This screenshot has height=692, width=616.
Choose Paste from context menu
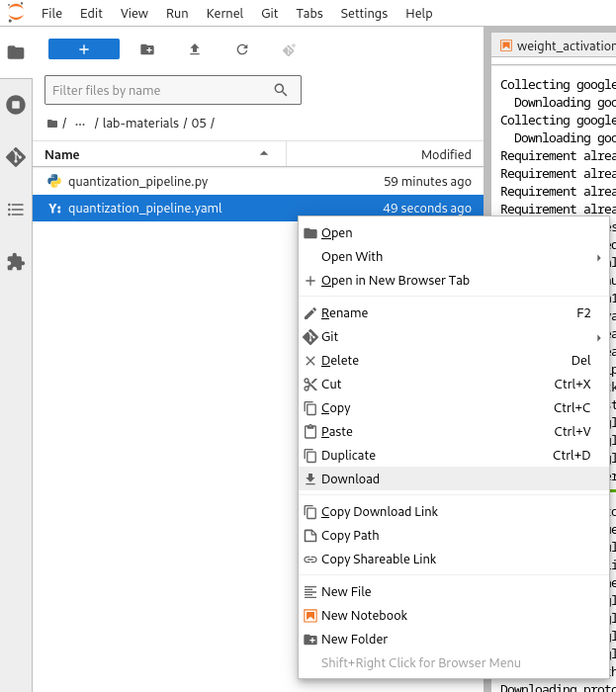point(454,432)
